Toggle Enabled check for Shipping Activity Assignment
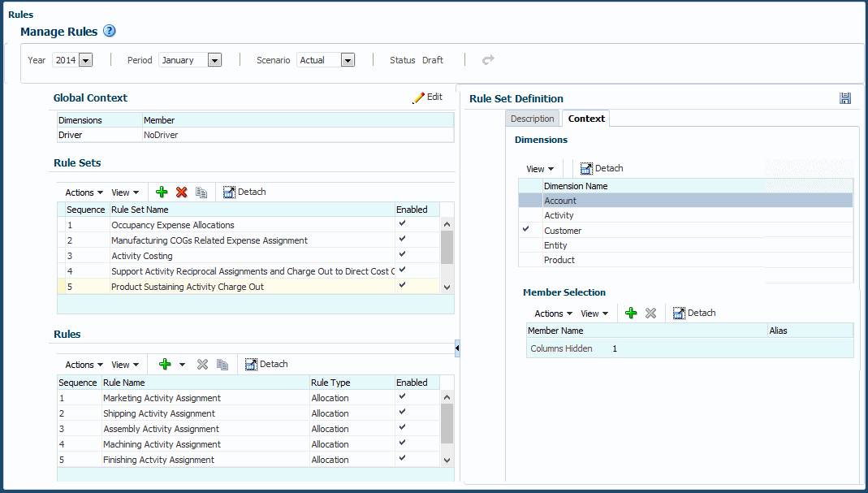This screenshot has height=493, width=868. click(x=403, y=412)
